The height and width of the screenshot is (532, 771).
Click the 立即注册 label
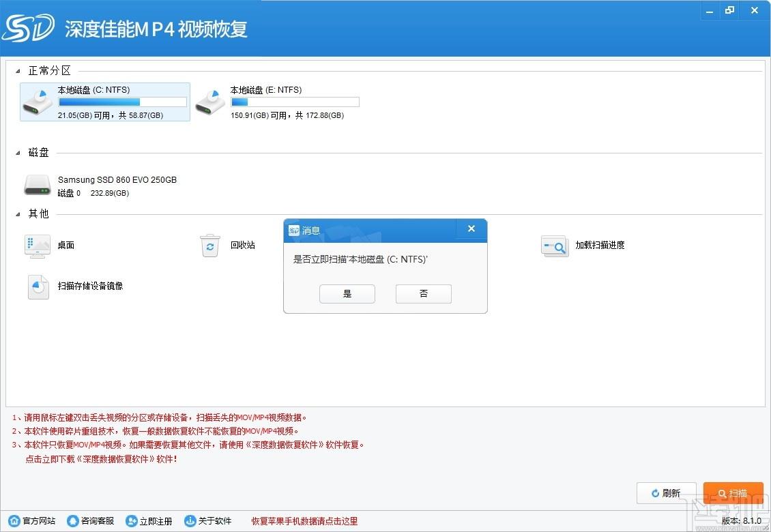coord(156,520)
